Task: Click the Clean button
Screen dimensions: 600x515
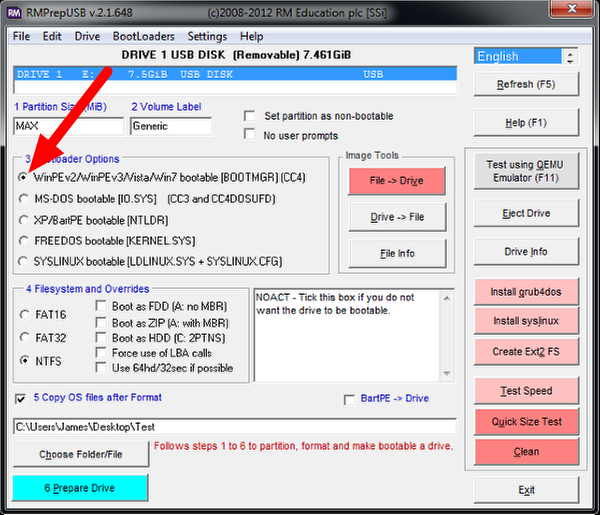Action: pos(526,452)
